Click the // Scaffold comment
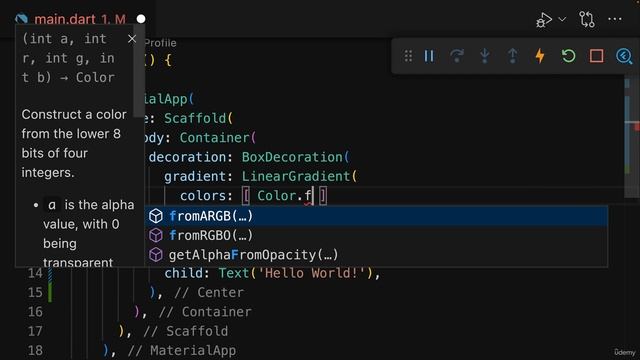The height and width of the screenshot is (360, 640). (x=186, y=331)
